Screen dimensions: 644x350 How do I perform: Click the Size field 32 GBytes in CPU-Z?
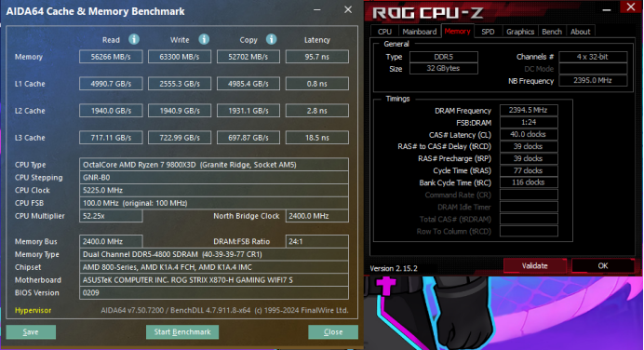[x=444, y=68]
